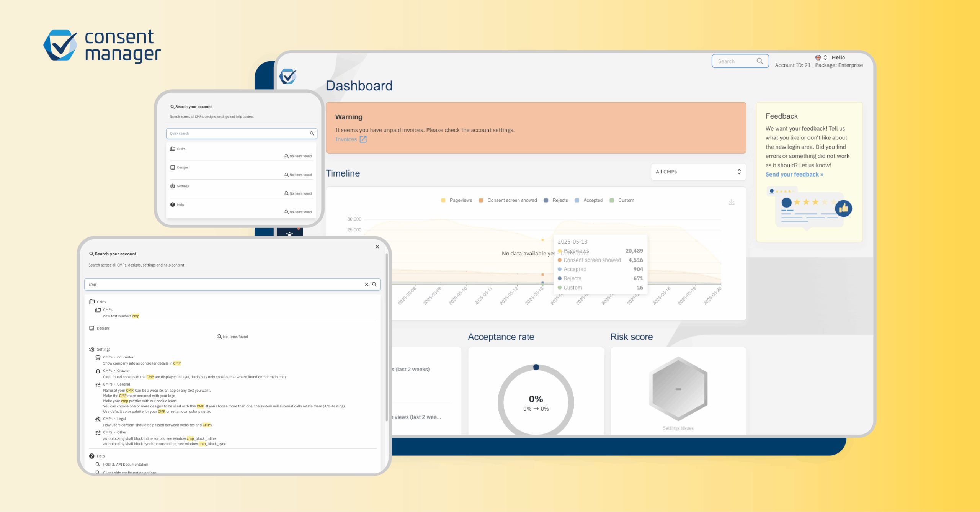This screenshot has width=980, height=512.
Task: Open 'CMPs > Legal' settings result
Action: pos(114,419)
